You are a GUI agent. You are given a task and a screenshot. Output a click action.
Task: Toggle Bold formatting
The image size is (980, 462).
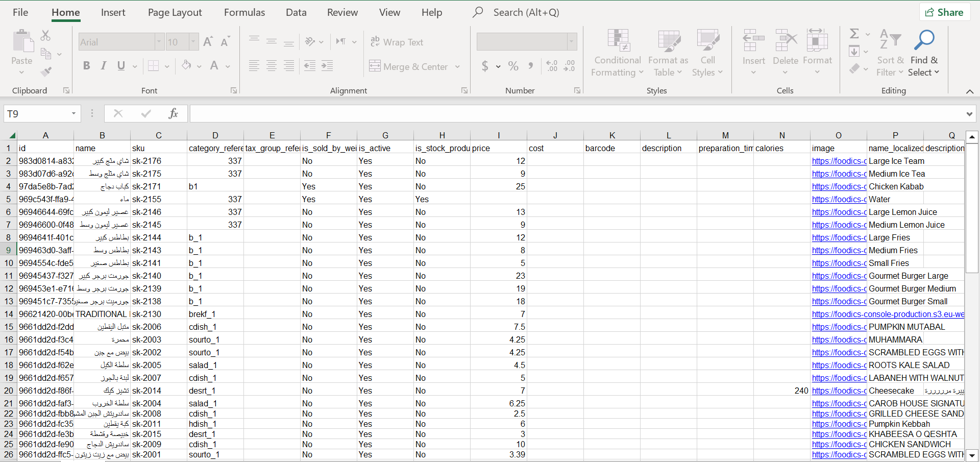click(86, 66)
